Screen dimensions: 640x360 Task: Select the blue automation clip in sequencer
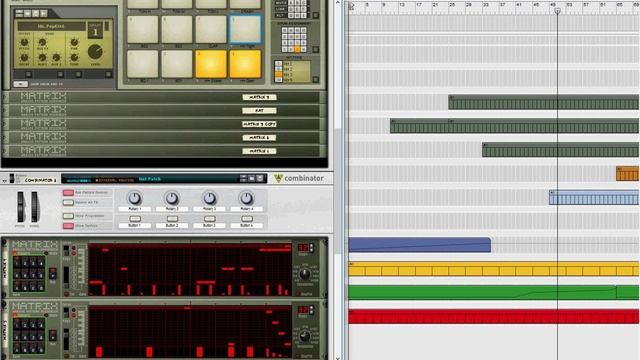[420, 245]
